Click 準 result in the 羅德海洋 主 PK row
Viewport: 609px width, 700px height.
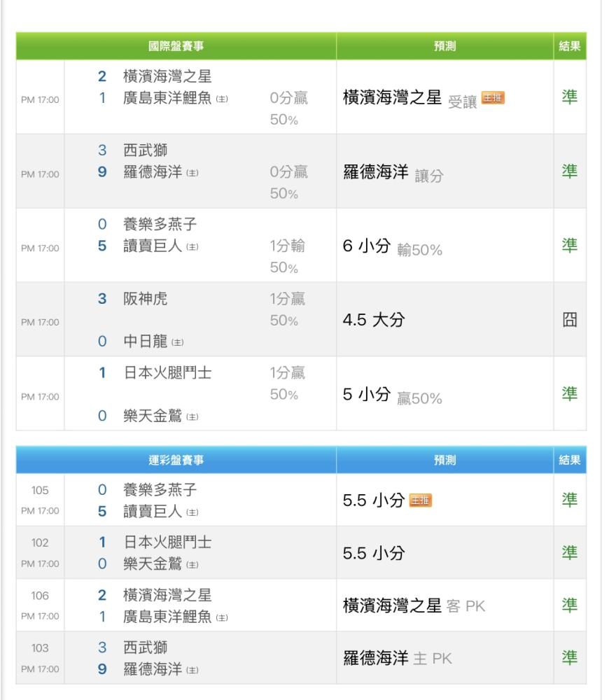[x=570, y=657]
